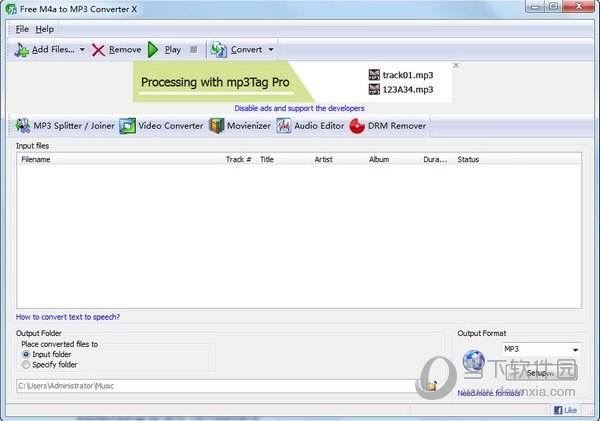Click the 123A34.mp3 file icon in ad
600x421 pixels.
click(374, 89)
